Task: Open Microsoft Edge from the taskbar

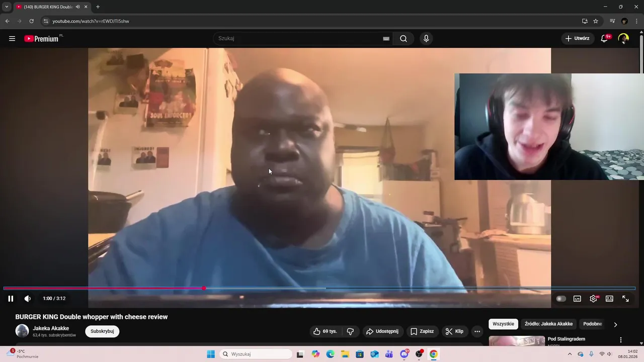Action: click(330, 354)
